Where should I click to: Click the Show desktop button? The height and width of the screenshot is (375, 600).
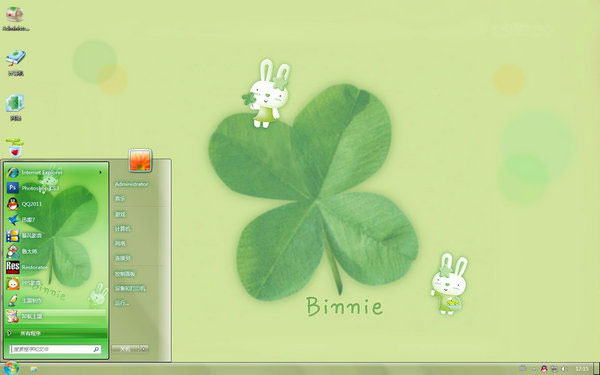click(x=597, y=369)
